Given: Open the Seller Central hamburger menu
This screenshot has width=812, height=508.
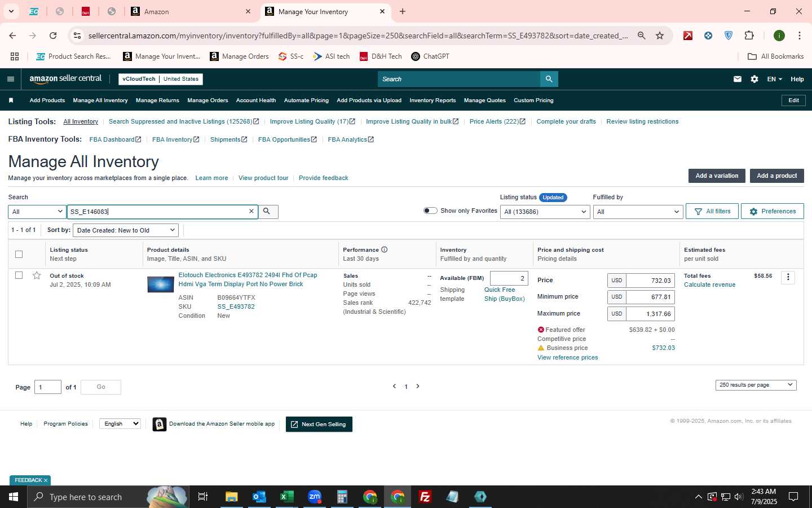Looking at the screenshot, I should pyautogui.click(x=10, y=79).
